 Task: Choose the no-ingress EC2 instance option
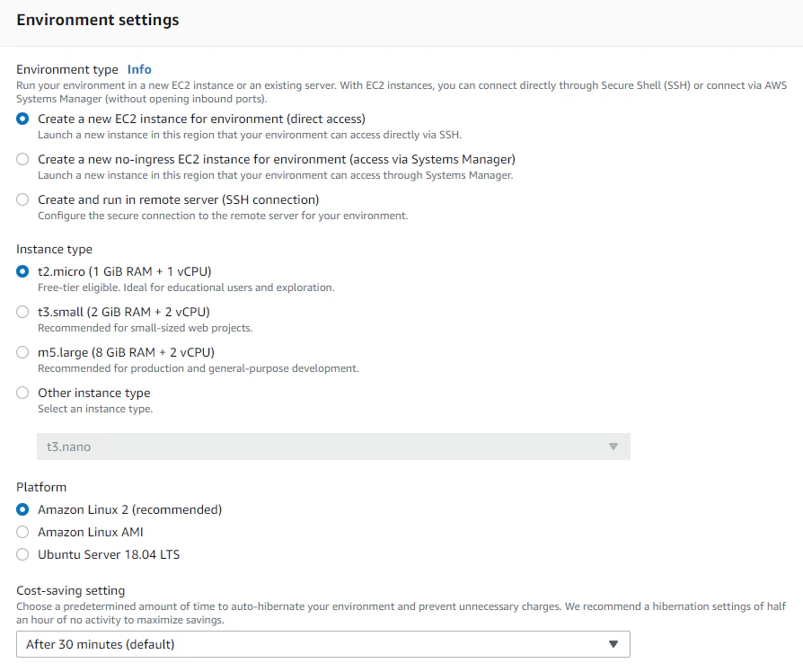[x=22, y=159]
